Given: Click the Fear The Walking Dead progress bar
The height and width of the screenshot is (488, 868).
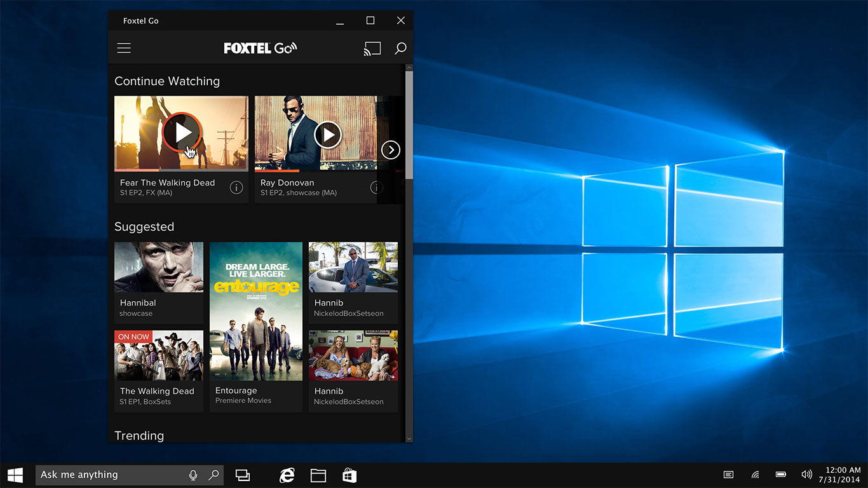Looking at the screenshot, I should click(x=181, y=170).
